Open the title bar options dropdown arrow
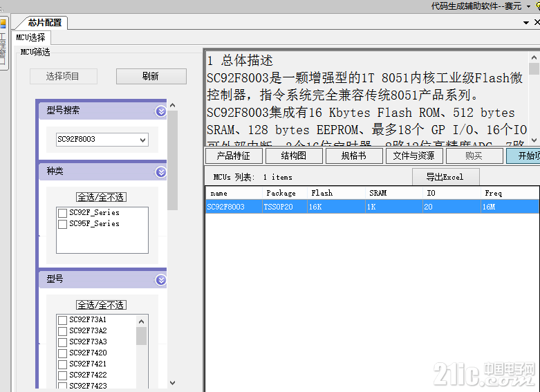 tap(528, 6)
